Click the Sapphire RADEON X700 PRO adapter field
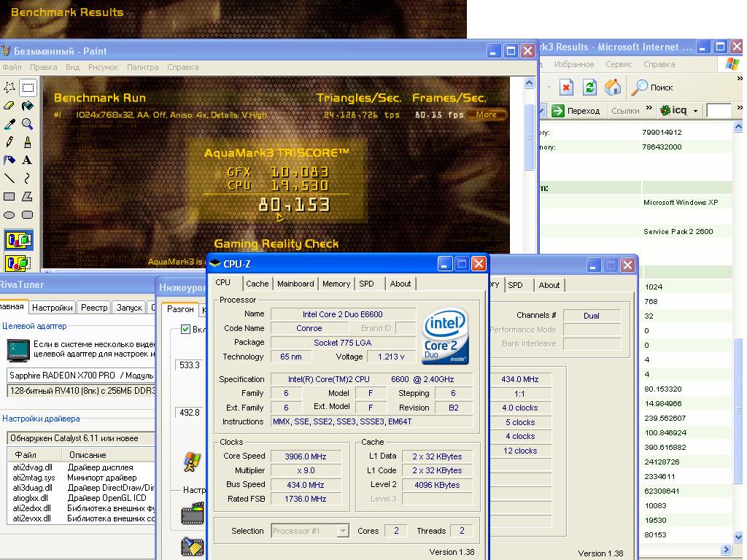The width and height of the screenshot is (747, 560). (x=81, y=376)
